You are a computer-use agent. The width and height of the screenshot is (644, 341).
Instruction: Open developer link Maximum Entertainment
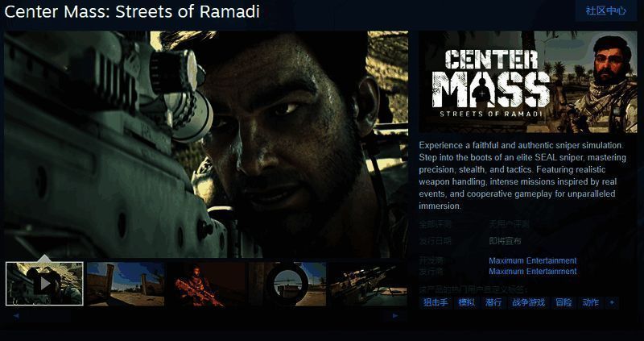pos(533,261)
